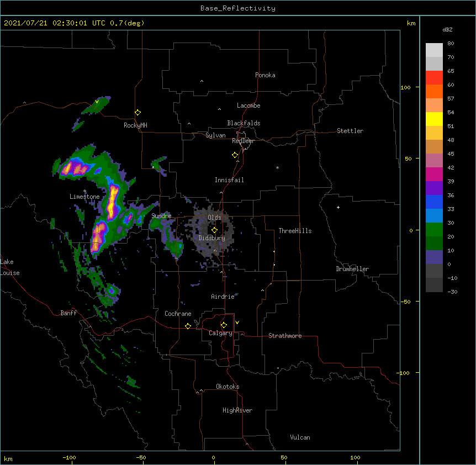The image size is (476, 465).
Task: Select the Lacombe city label
Action: [248, 105]
